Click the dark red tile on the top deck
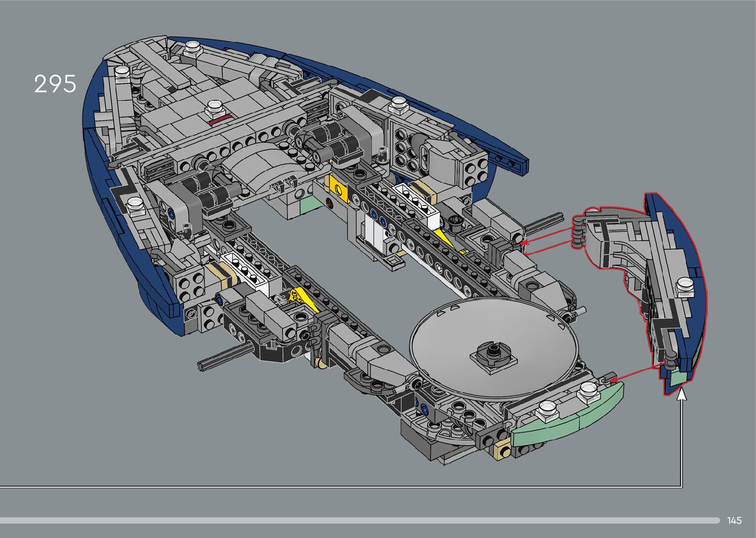 tap(220, 121)
